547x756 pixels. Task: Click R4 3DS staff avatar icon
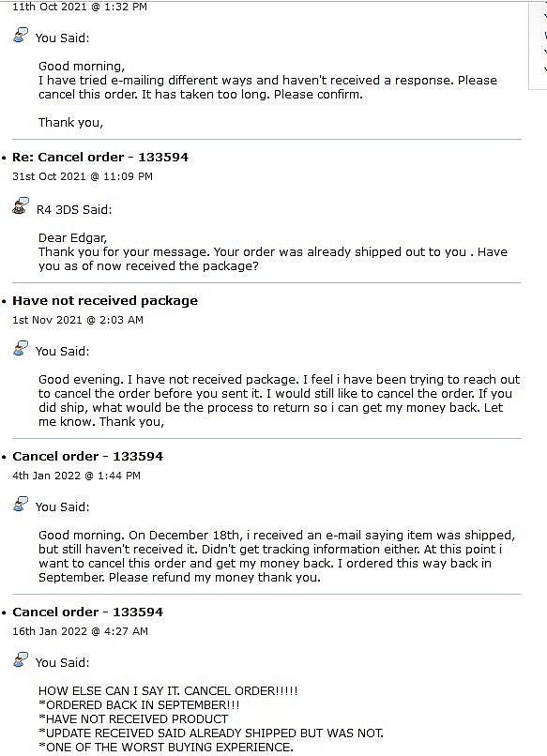(21, 206)
